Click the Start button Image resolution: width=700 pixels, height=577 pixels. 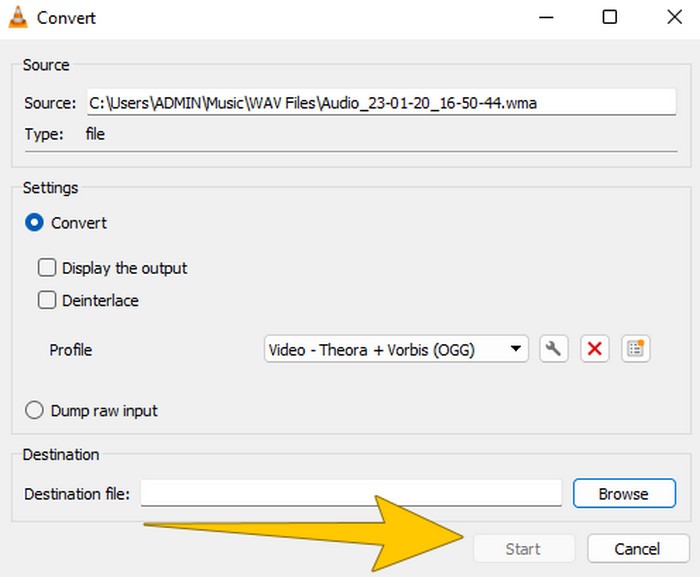[x=524, y=548]
